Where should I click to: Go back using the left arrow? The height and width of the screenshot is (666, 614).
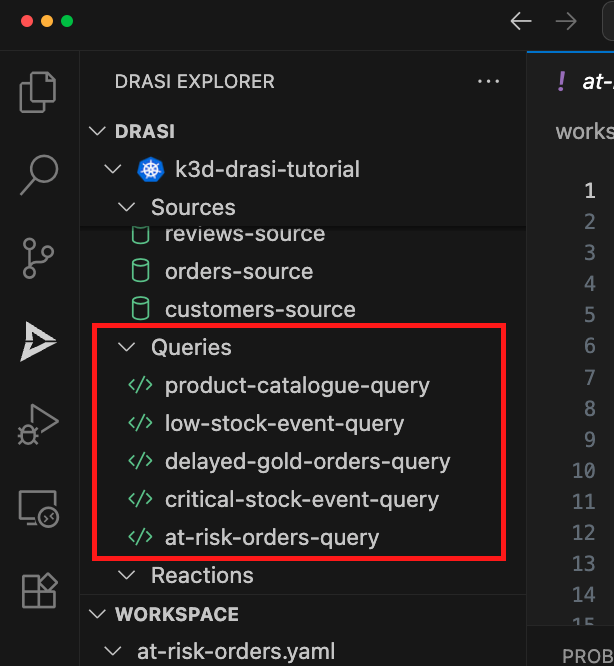[520, 21]
